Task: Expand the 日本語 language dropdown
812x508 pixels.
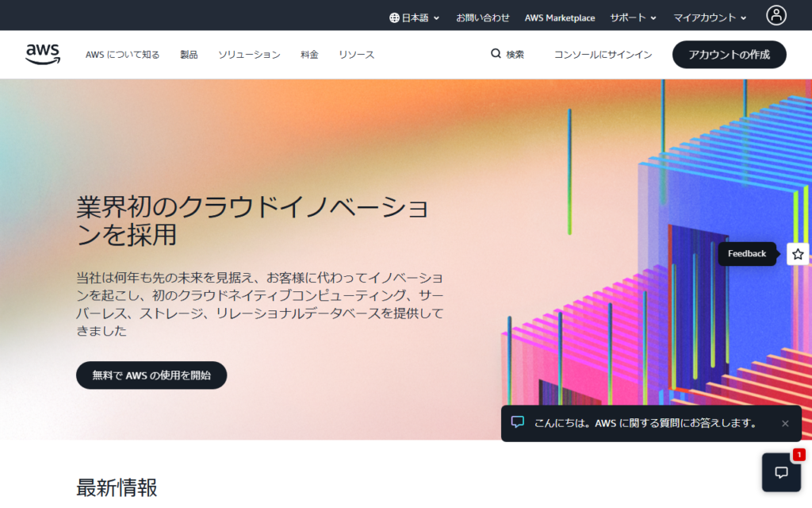Action: click(x=414, y=17)
